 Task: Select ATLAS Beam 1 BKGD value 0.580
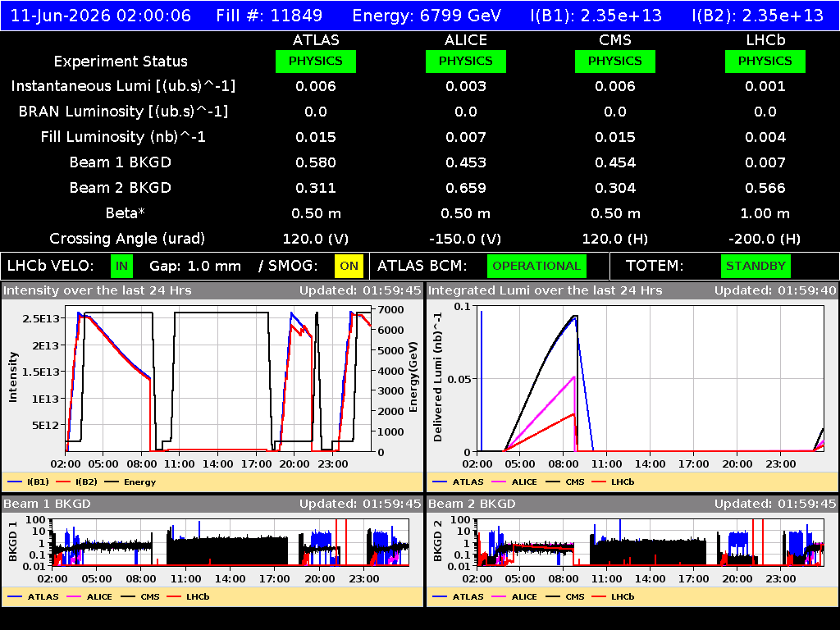[x=316, y=162]
